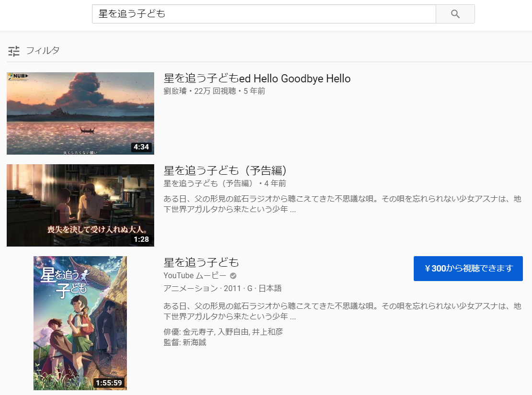Click the 4:34 duration badge
Viewport: 532px width, 395px height.
[141, 147]
